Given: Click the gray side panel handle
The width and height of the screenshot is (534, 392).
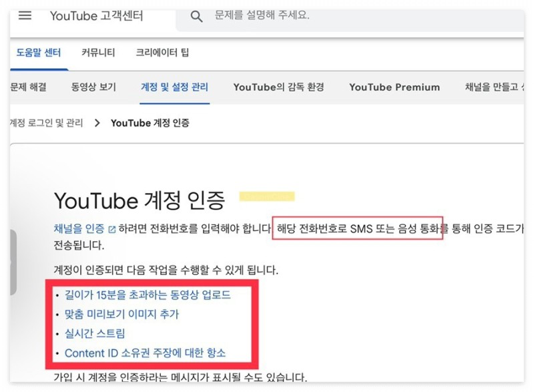Looking at the screenshot, I should point(13,262).
